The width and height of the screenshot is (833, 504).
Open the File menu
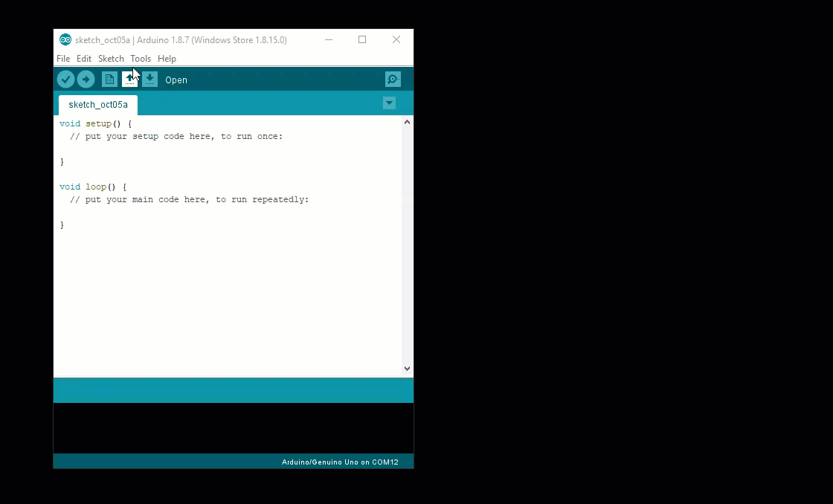click(63, 59)
